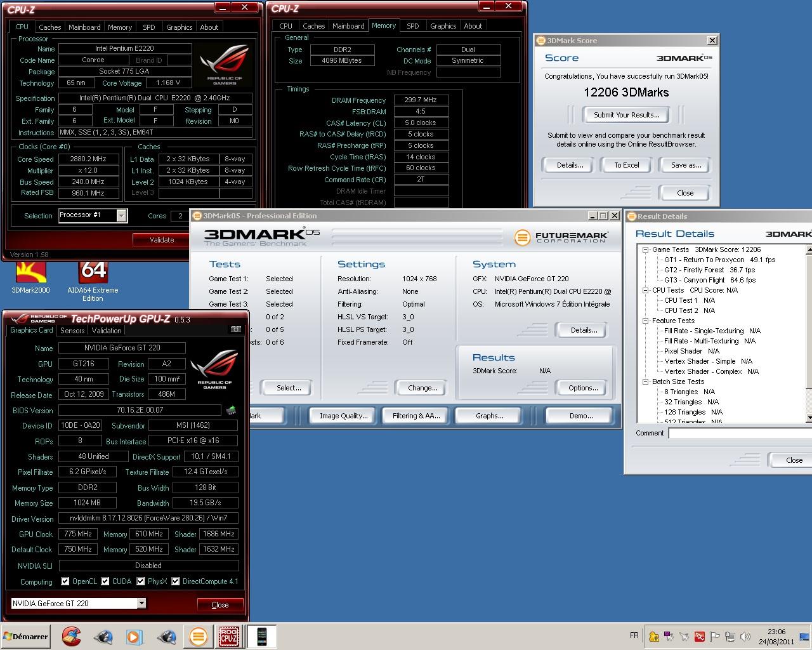Collapse the CPU Tests tree node

pyautogui.click(x=645, y=290)
